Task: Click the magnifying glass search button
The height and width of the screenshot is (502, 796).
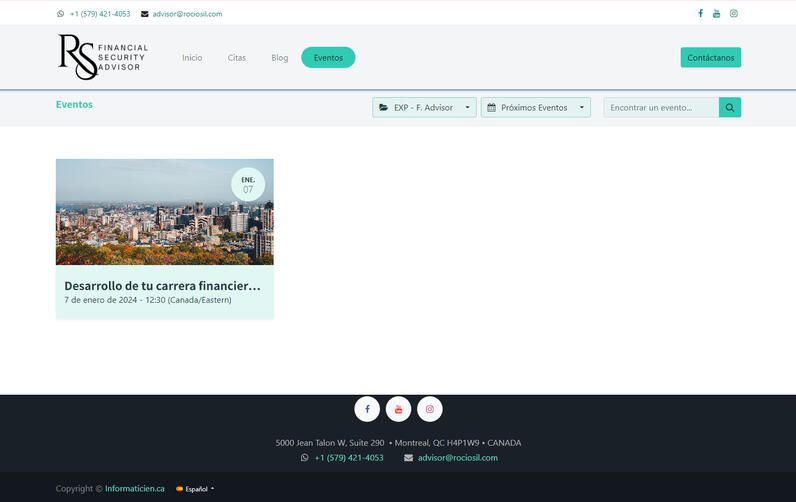Action: (730, 107)
